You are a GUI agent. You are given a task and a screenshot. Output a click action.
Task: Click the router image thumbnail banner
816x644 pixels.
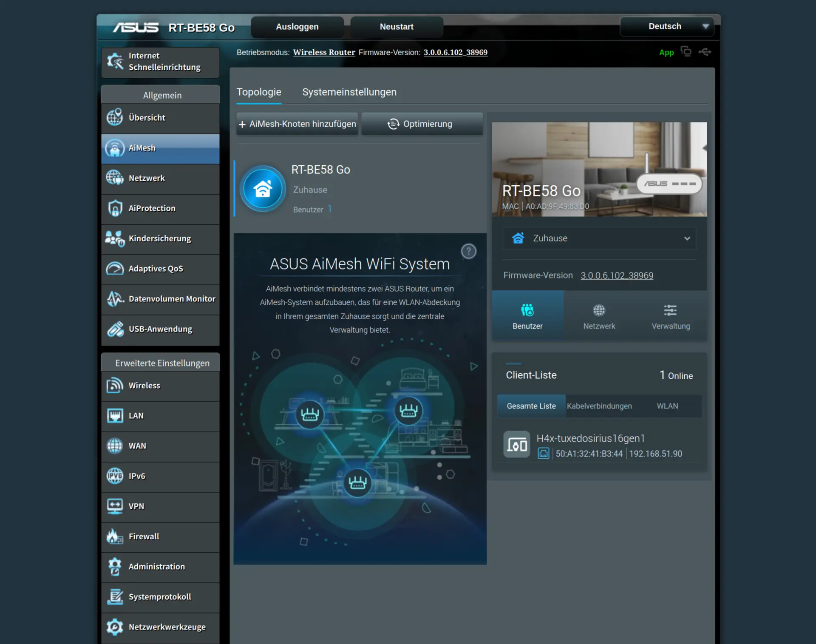coord(599,169)
